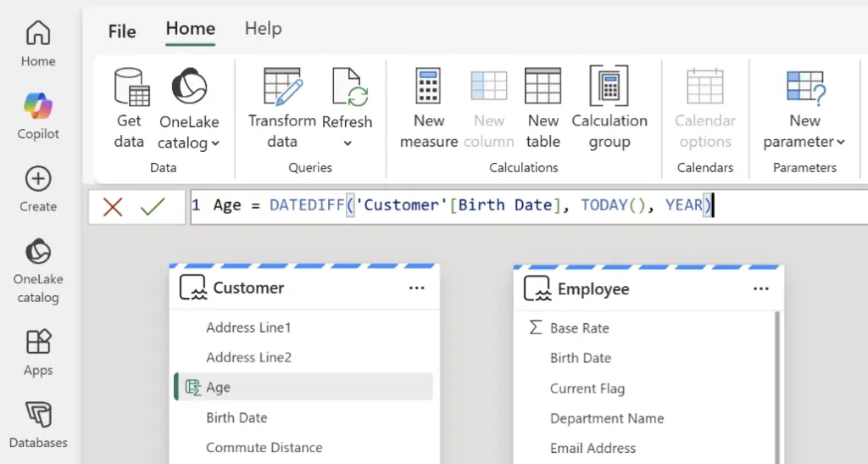Select Base Rate field in Employee table
This screenshot has width=868, height=464.
(579, 328)
